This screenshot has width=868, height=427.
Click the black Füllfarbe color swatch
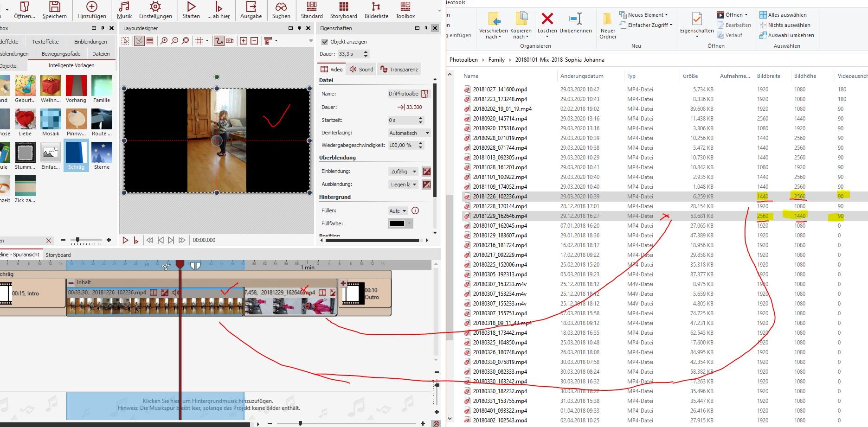point(397,223)
